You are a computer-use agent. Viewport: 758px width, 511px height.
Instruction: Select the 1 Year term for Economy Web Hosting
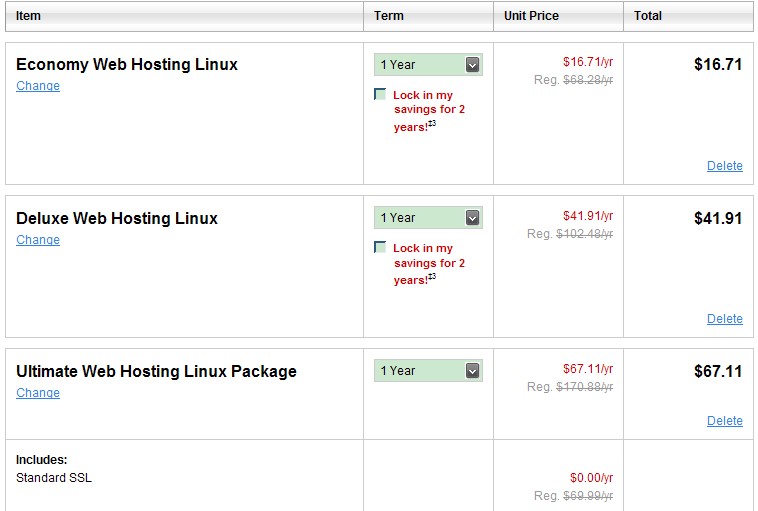(428, 64)
